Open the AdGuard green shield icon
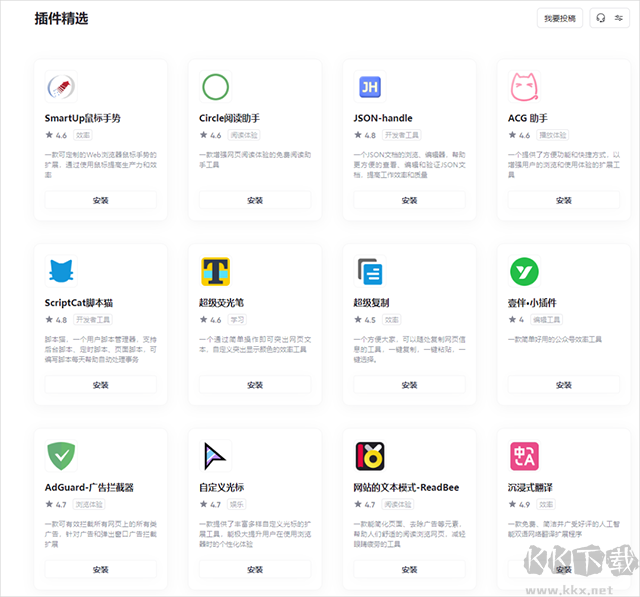This screenshot has width=640, height=597. click(x=61, y=456)
